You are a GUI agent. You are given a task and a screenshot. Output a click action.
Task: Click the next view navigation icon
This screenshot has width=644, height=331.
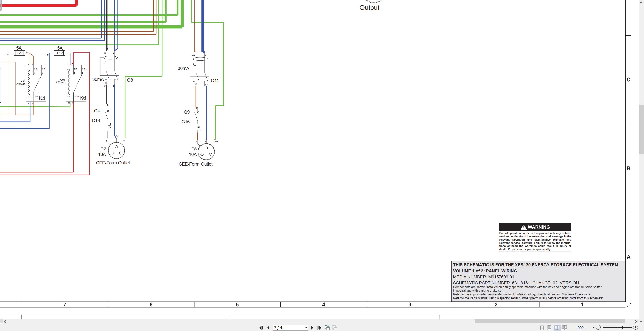tap(335, 328)
